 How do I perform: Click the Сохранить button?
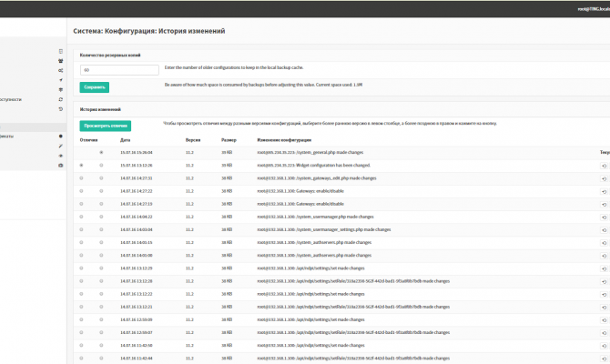click(94, 87)
